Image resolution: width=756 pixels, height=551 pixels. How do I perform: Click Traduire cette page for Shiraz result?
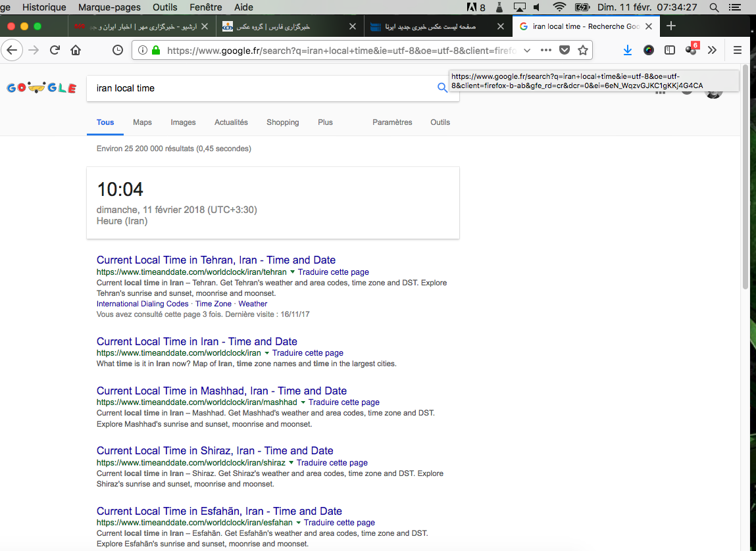pyautogui.click(x=332, y=462)
